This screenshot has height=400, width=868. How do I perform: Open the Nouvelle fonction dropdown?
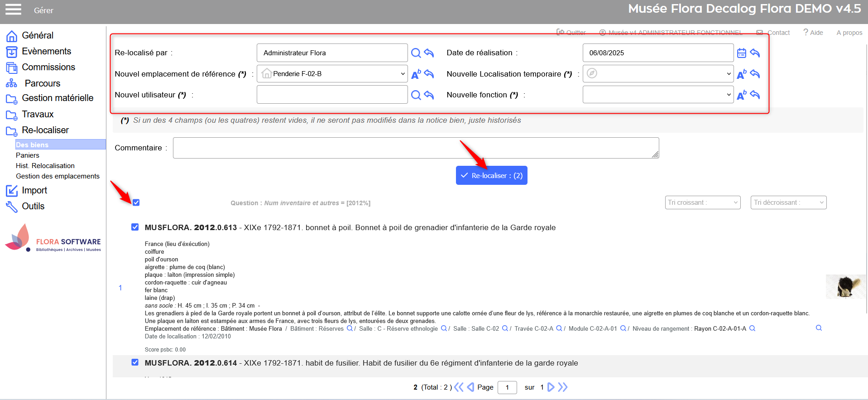[657, 95]
